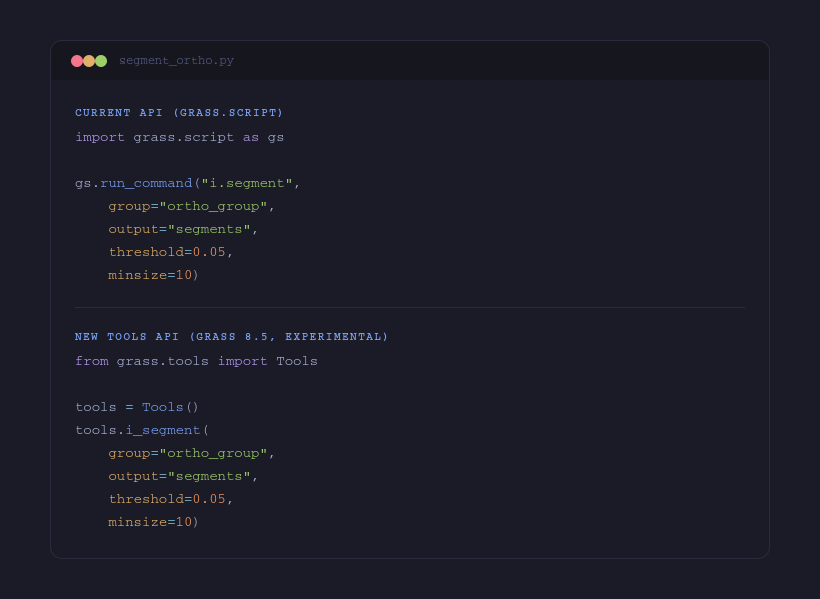Click the "from grass.tools import Tools" line

[196, 361]
